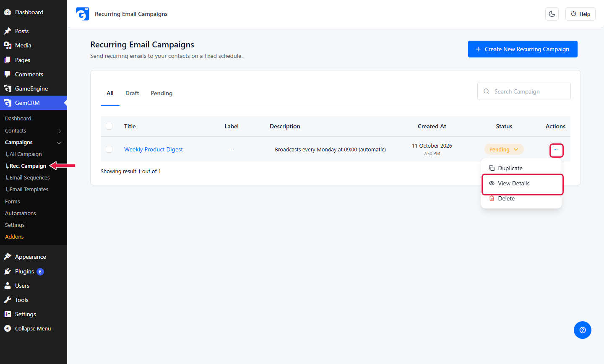This screenshot has width=604, height=364.
Task: Click the Pages icon in the sidebar
Action: 8,60
